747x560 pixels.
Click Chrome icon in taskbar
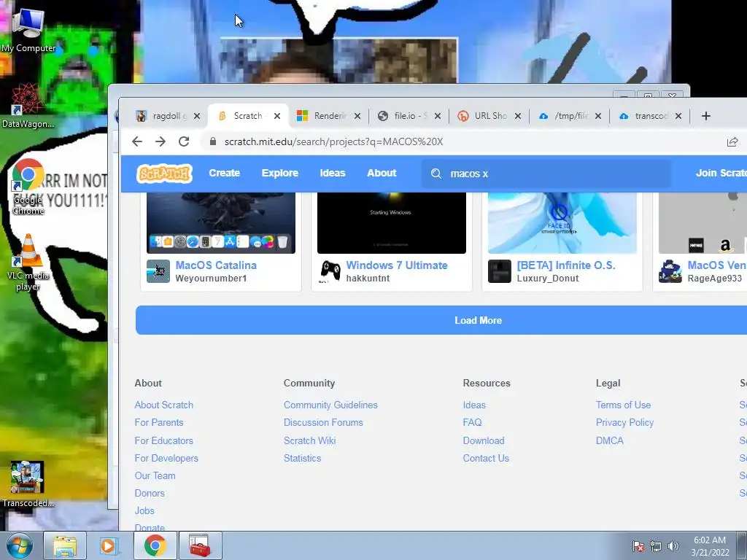[x=155, y=546]
